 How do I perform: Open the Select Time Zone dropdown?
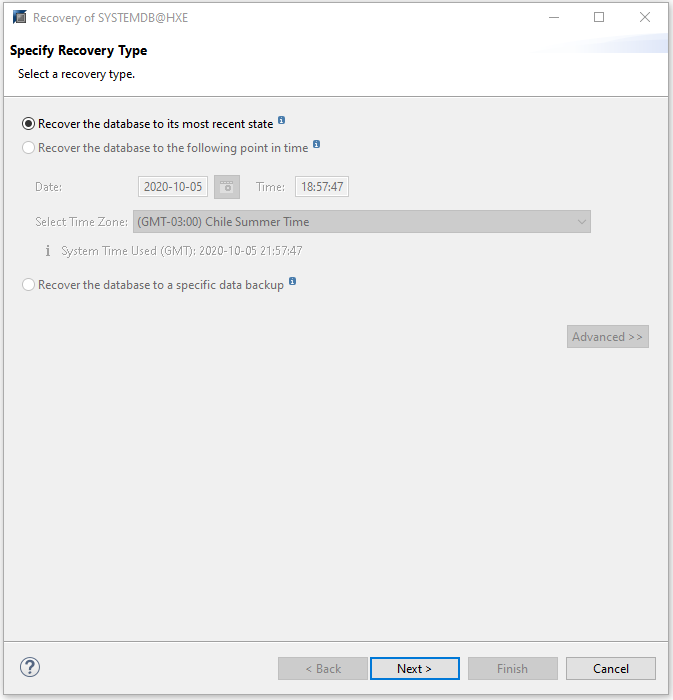tap(362, 221)
